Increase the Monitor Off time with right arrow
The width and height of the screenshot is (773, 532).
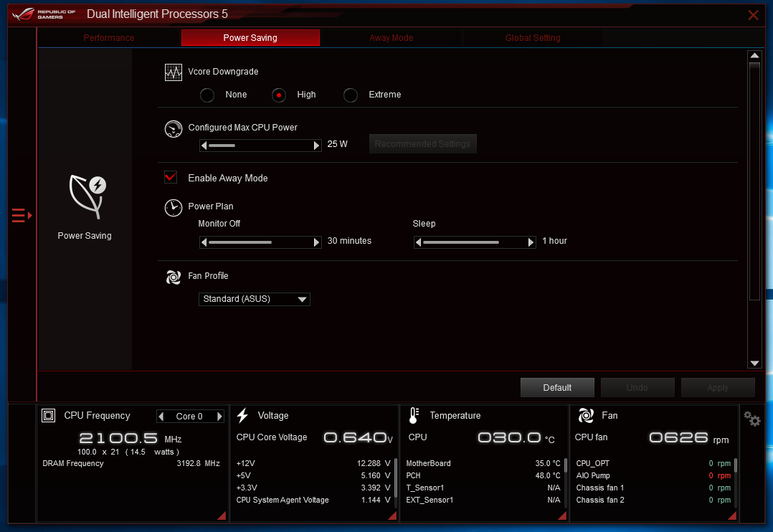(x=316, y=242)
